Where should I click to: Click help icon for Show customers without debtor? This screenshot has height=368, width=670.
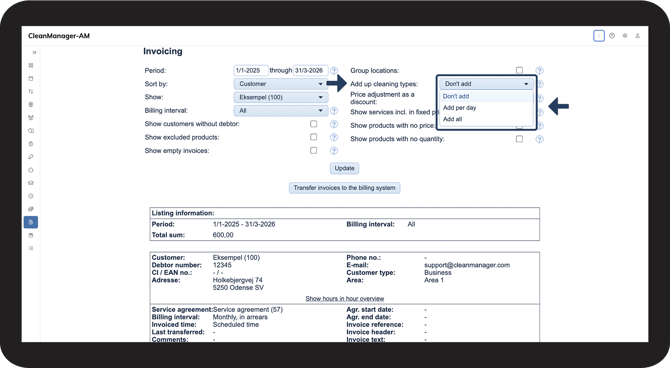pyautogui.click(x=334, y=124)
